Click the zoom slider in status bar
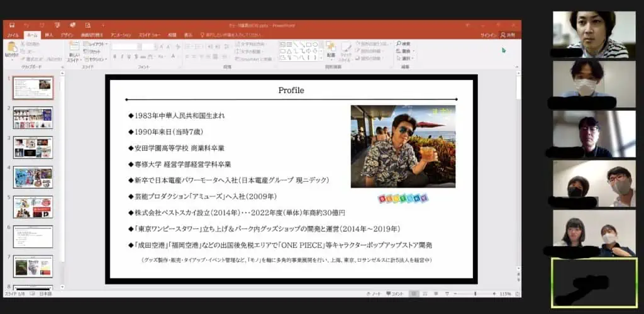Viewport: 644px width, 314px height. coord(475,294)
